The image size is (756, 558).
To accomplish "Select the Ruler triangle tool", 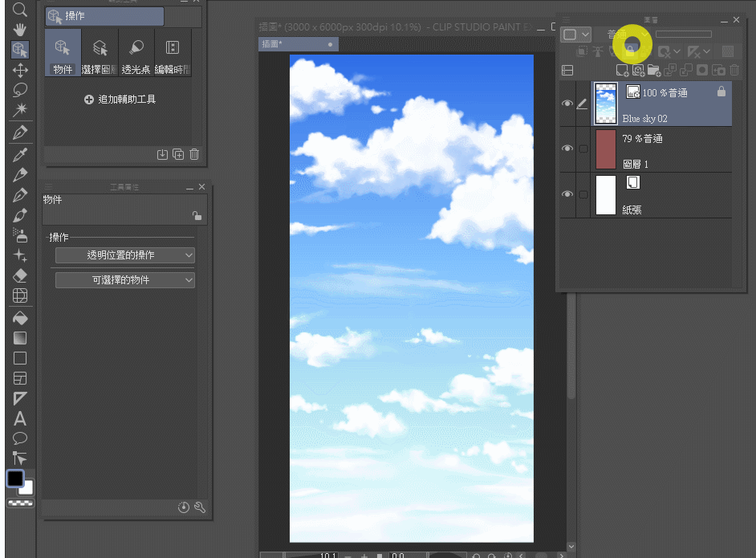I will [x=20, y=398].
